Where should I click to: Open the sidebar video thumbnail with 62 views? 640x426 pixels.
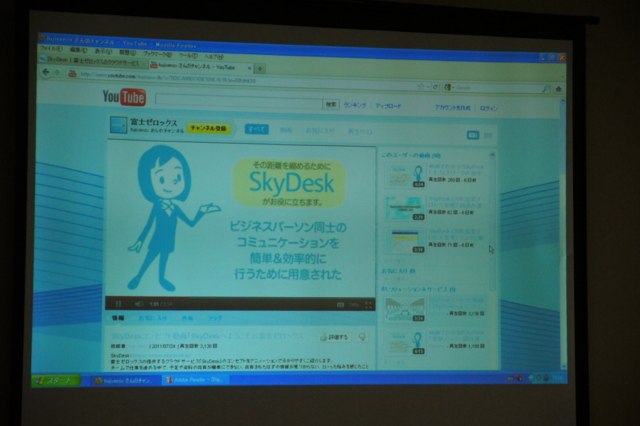pyautogui.click(x=405, y=208)
